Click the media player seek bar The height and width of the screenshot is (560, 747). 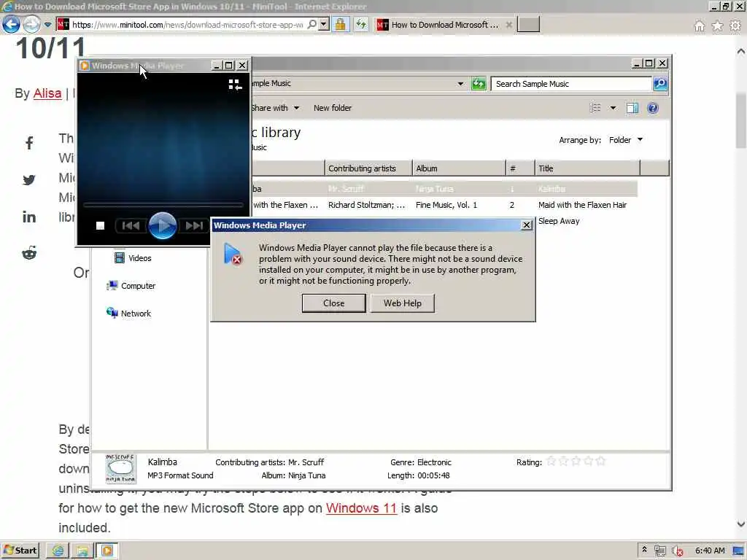(163, 205)
